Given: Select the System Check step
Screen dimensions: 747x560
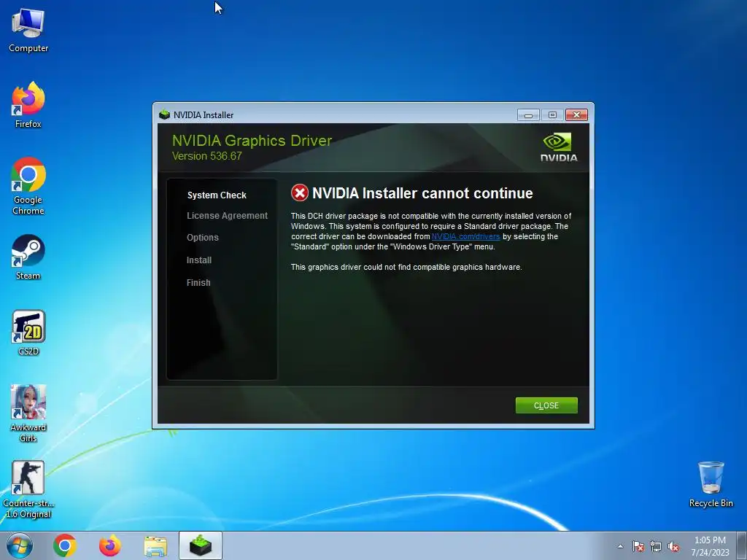Looking at the screenshot, I should 217,195.
